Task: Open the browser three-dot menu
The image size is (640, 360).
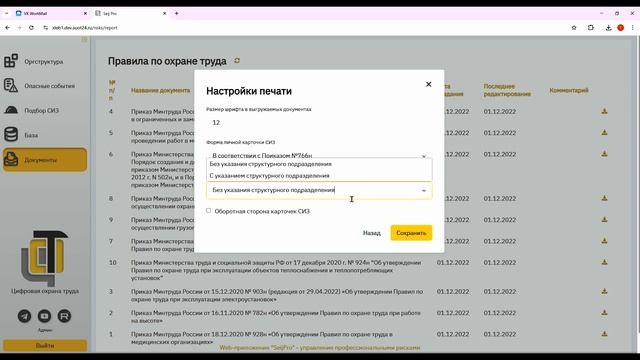Action: [x=632, y=28]
